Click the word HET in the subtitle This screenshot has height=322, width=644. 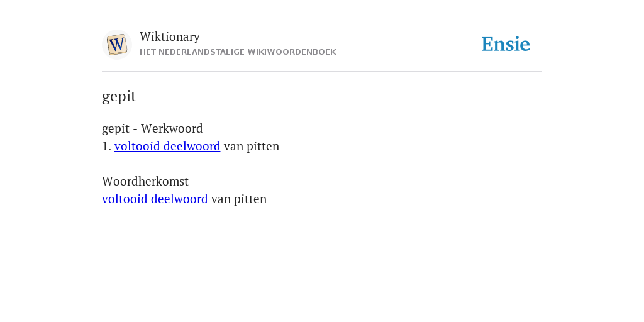click(148, 52)
